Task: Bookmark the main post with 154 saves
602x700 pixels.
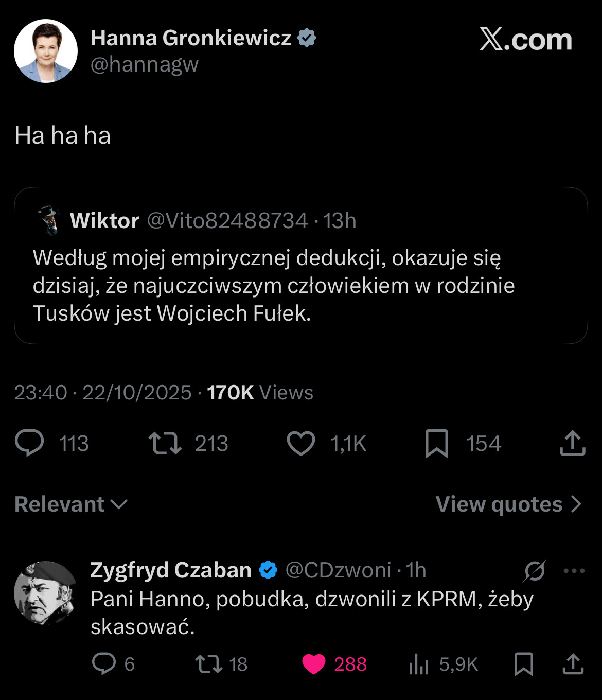Action: click(x=437, y=443)
